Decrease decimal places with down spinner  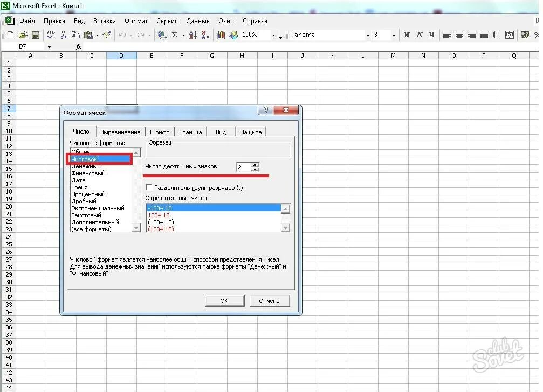click(255, 169)
